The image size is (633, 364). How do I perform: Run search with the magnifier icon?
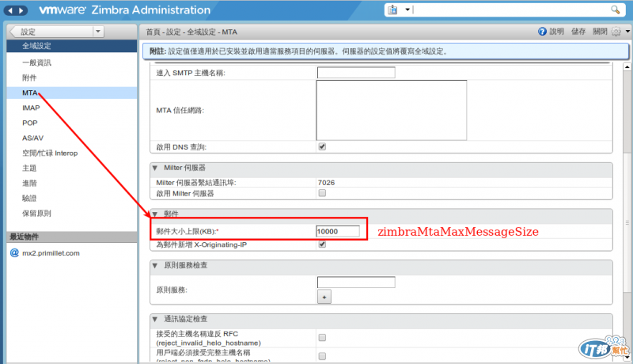click(616, 9)
